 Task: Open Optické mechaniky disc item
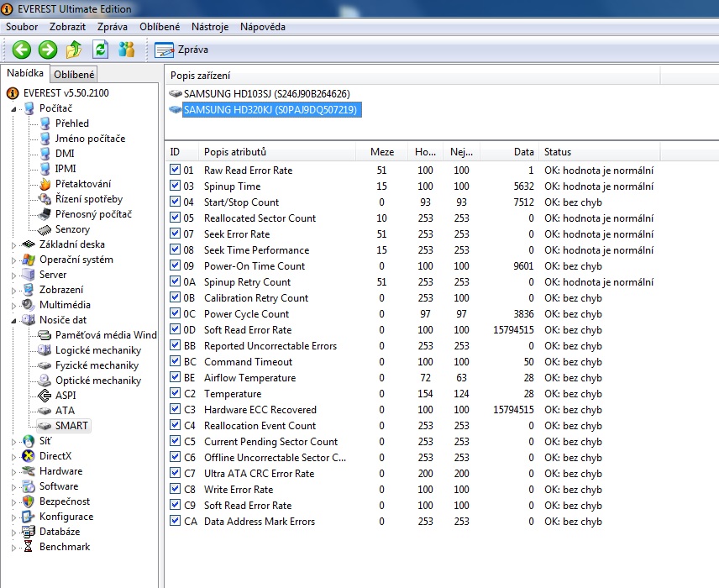[90, 381]
